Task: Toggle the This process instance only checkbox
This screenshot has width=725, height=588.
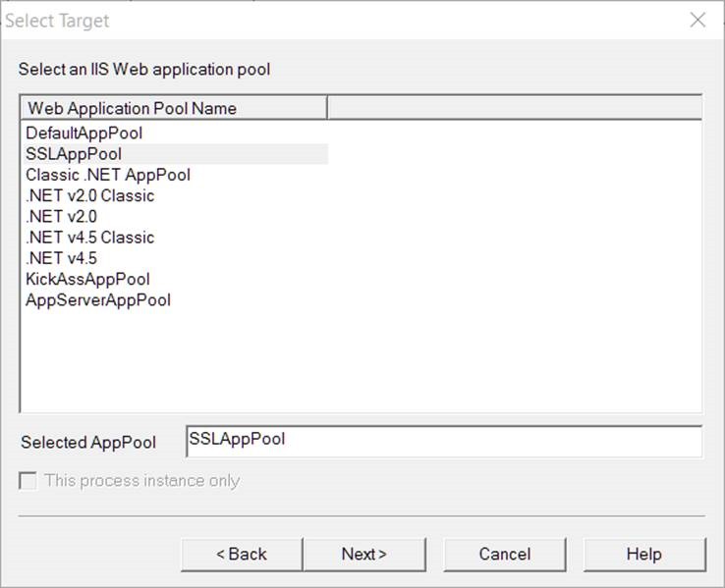Action: [x=28, y=481]
